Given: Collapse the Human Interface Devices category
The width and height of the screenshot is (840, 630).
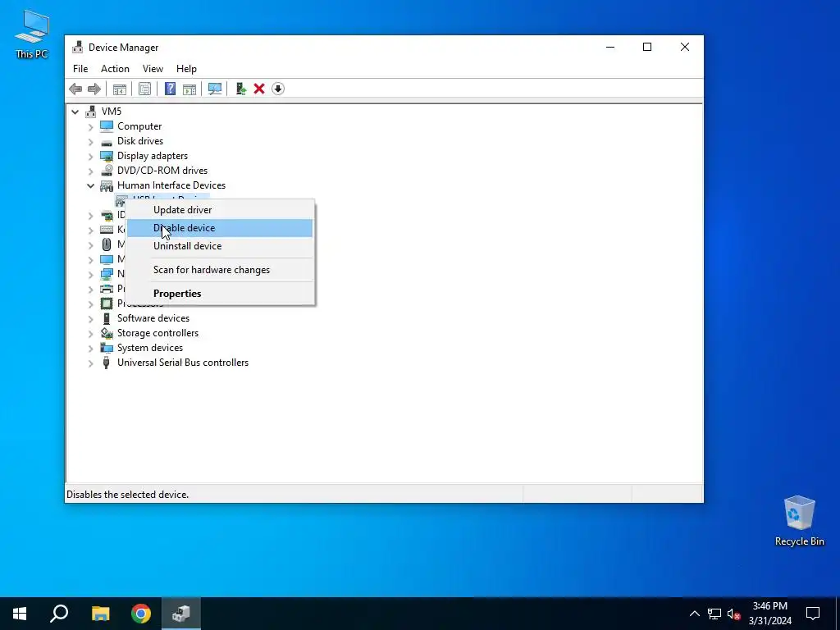Looking at the screenshot, I should pos(90,186).
